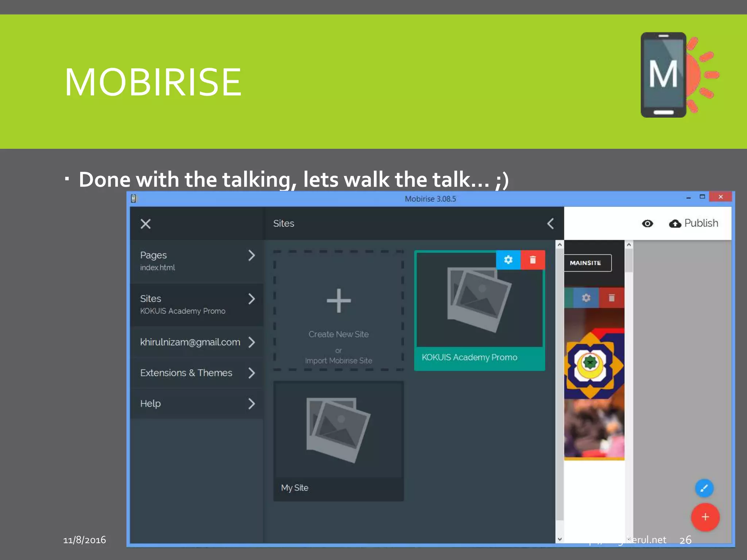Minimize the Mobirise window
747x560 pixels.
(x=689, y=198)
